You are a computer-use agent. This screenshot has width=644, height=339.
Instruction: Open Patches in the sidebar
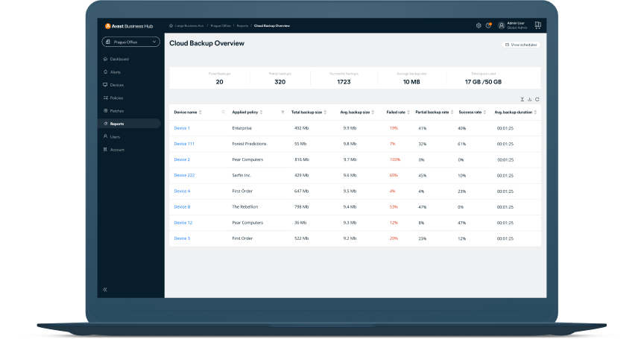116,110
